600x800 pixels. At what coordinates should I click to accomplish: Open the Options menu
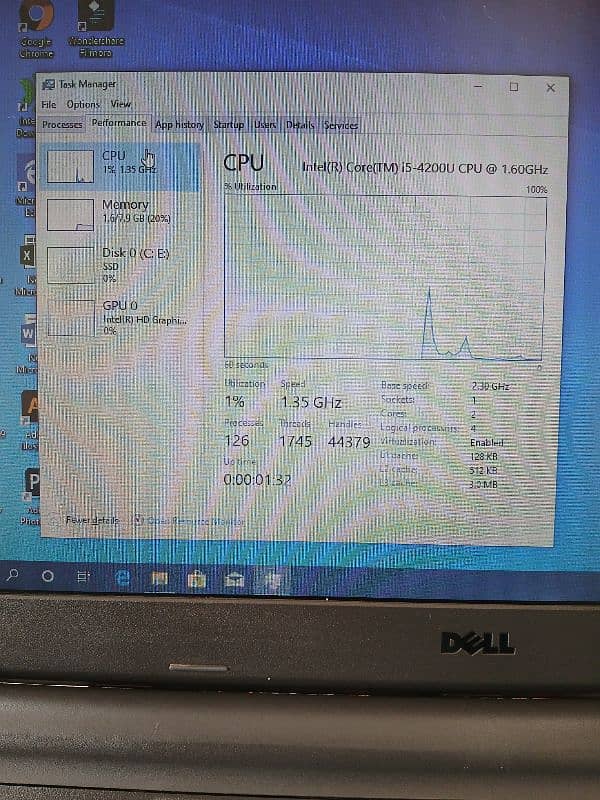coord(83,105)
